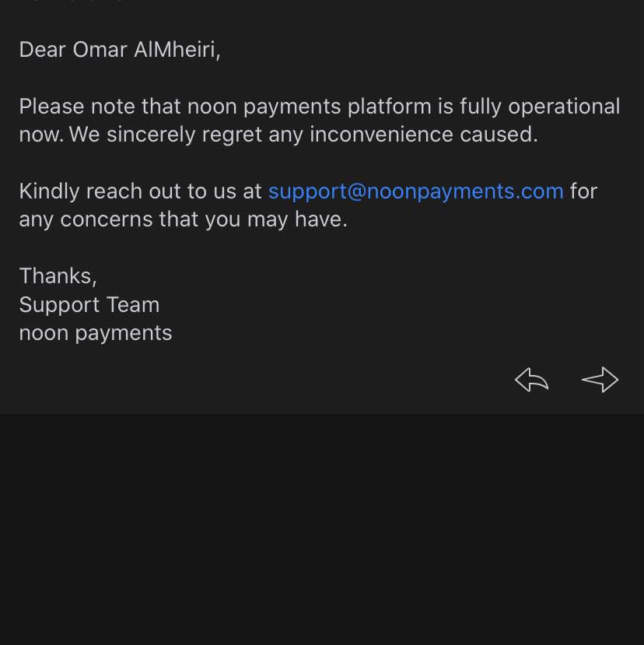Click the word 'fully' in the first paragraph

coord(481,107)
